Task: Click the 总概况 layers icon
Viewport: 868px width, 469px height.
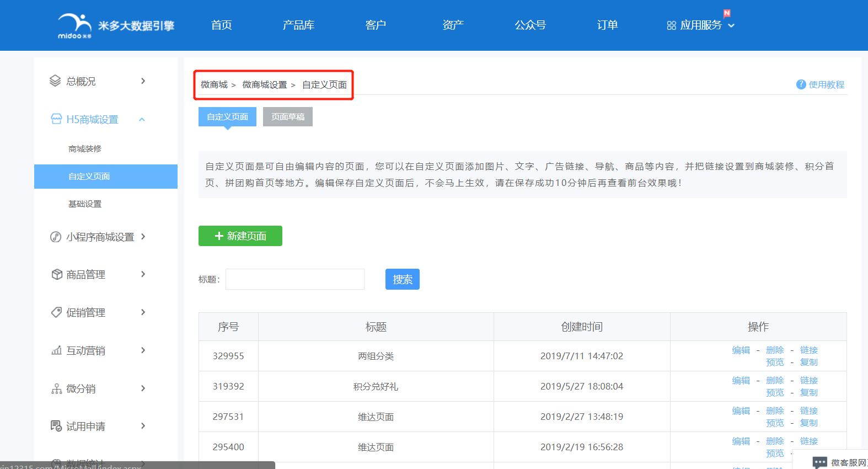Action: tap(55, 81)
